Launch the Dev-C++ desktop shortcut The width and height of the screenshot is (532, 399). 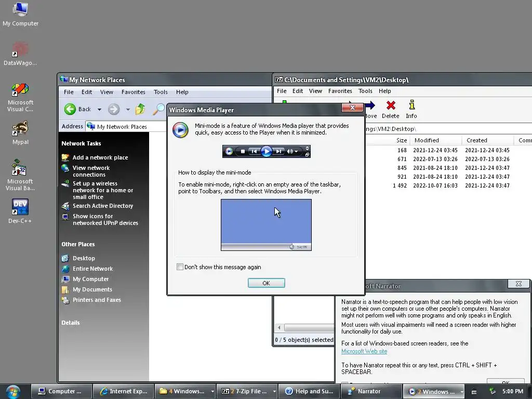pos(20,211)
